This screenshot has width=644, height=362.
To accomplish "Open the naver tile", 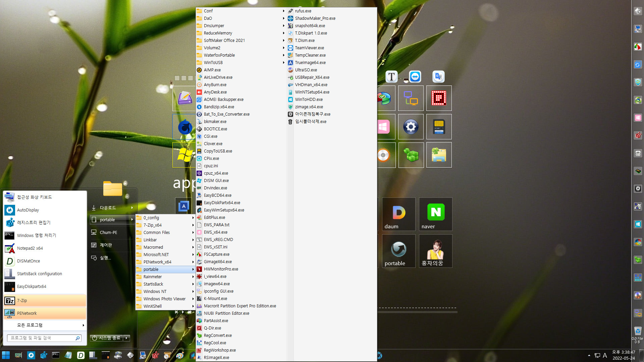I will 435,214.
